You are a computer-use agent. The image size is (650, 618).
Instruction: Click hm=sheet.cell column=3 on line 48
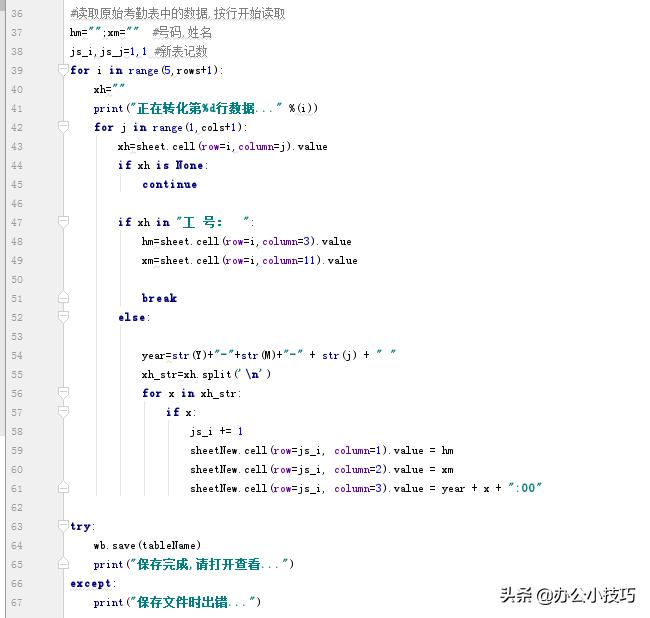(246, 241)
